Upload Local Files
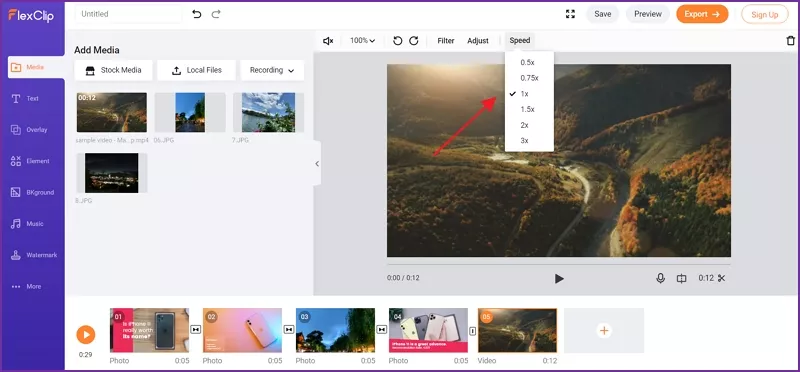 coord(196,70)
